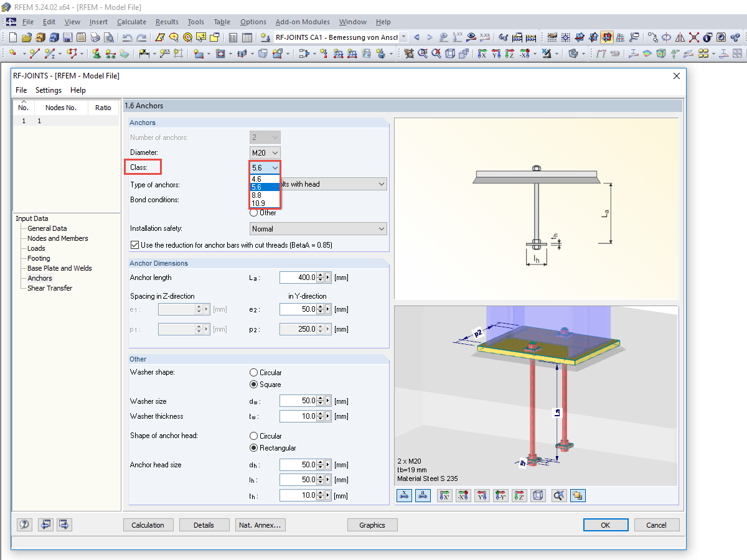Choose class 10.9 from the list

[265, 203]
